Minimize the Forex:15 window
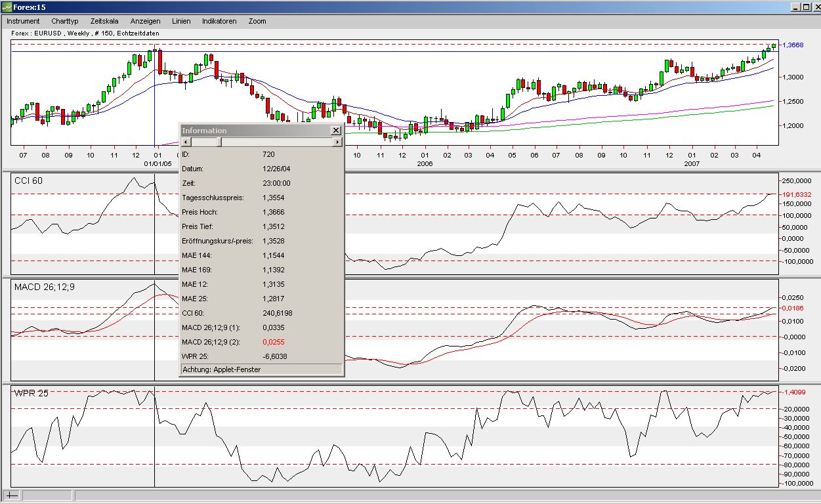Viewport: 821px width, 504px height. [x=795, y=7]
